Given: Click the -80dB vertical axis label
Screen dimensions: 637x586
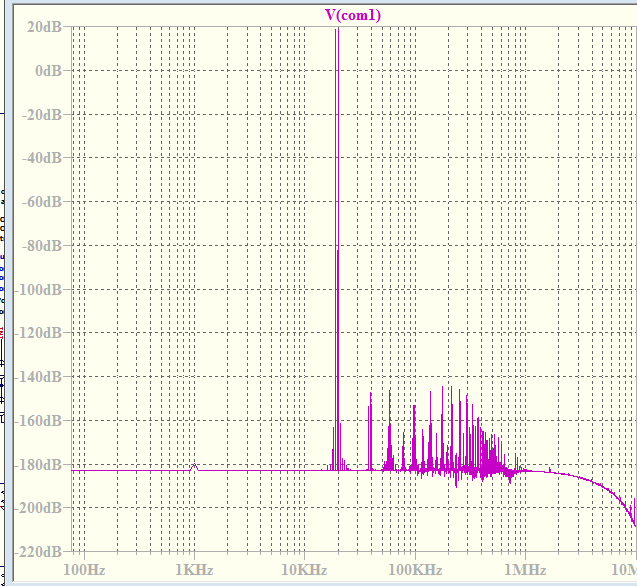Looking at the screenshot, I should 41,246.
